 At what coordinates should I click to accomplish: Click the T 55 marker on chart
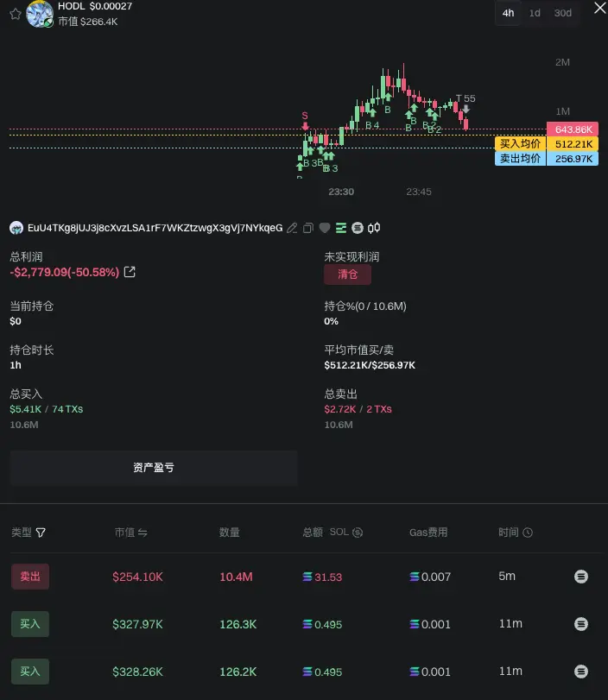(465, 102)
